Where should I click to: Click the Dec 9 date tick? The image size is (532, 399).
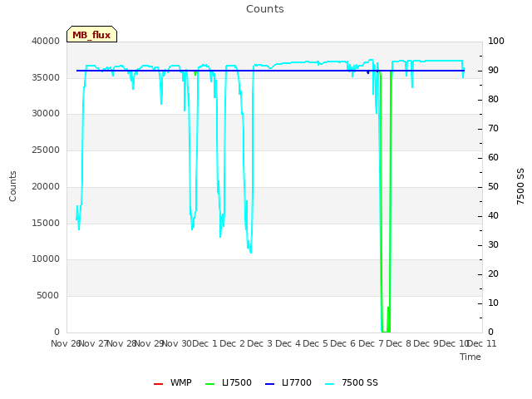(x=426, y=343)
